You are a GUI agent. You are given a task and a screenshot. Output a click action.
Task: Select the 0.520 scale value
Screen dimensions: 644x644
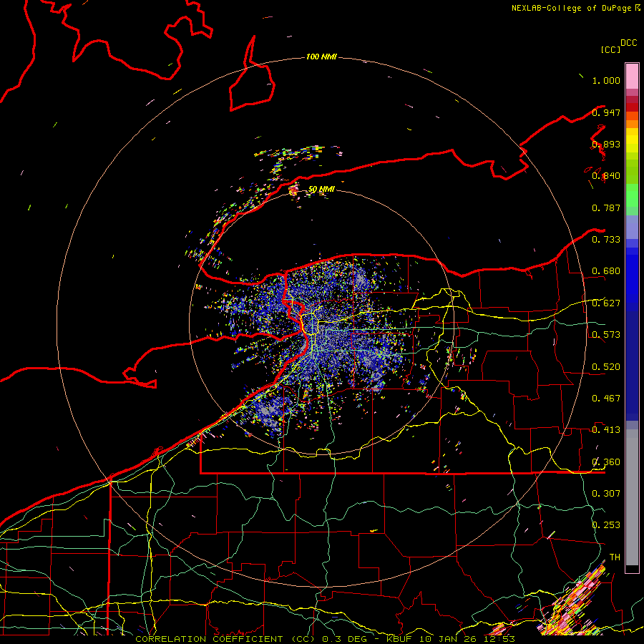click(606, 367)
